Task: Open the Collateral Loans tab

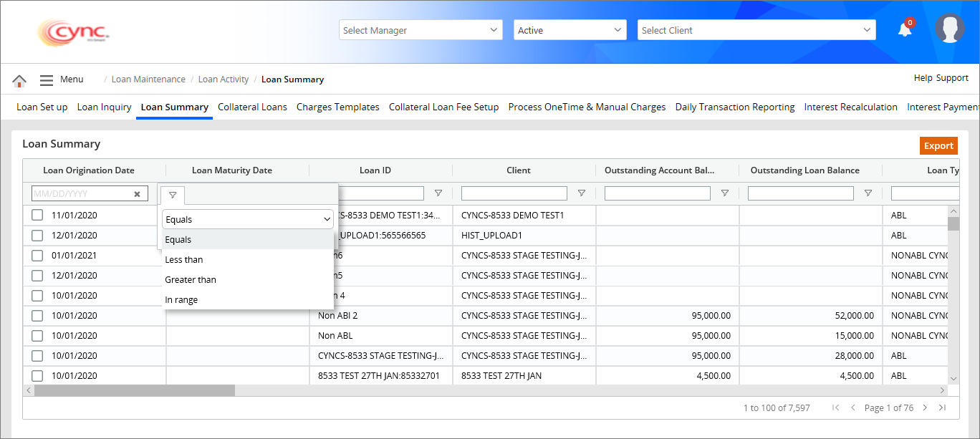Action: pyautogui.click(x=252, y=107)
